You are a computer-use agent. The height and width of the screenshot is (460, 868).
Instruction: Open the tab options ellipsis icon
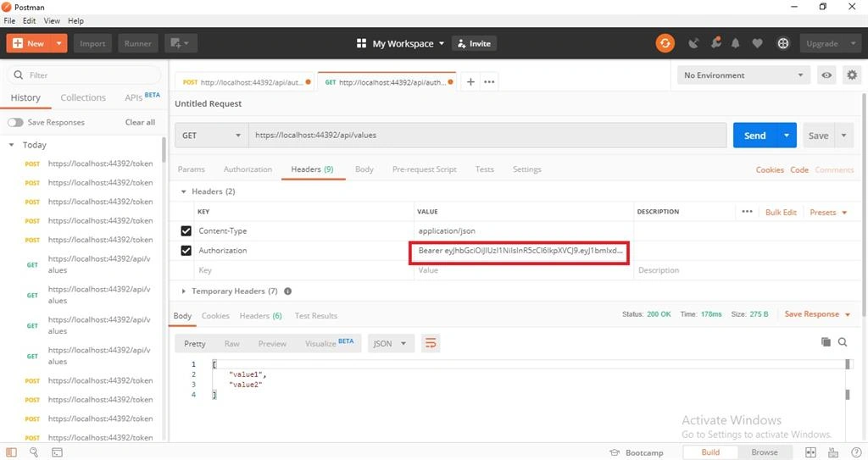tap(489, 82)
